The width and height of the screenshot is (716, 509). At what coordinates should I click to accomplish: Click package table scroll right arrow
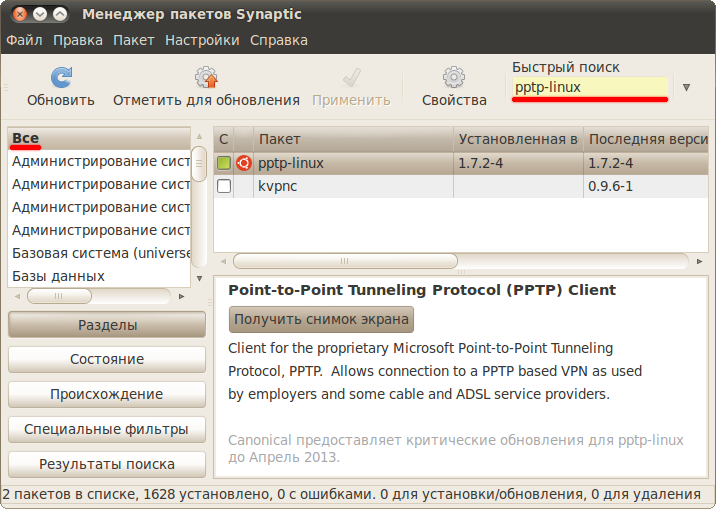[699, 261]
